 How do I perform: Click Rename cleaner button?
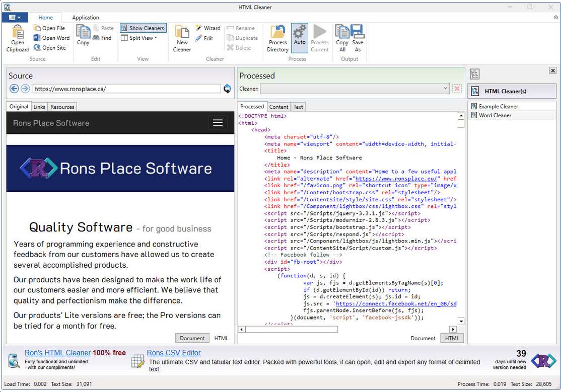241,28
